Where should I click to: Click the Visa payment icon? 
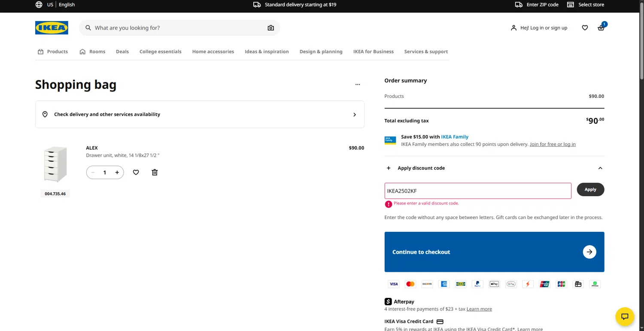click(393, 284)
